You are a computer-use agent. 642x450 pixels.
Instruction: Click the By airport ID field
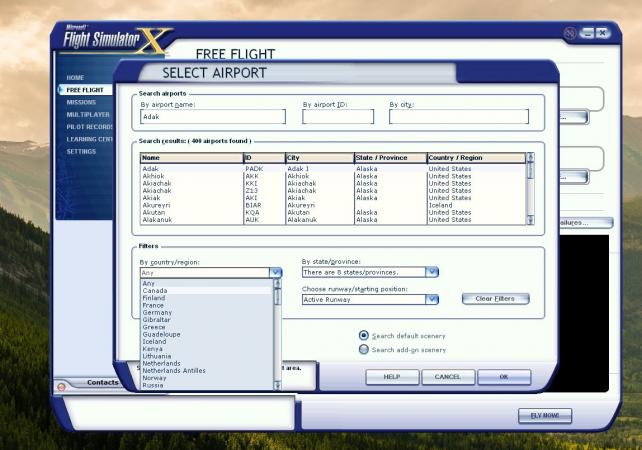(338, 117)
